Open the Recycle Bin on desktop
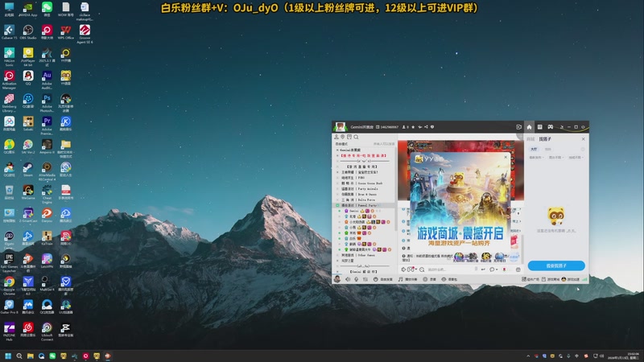 click(x=9, y=192)
